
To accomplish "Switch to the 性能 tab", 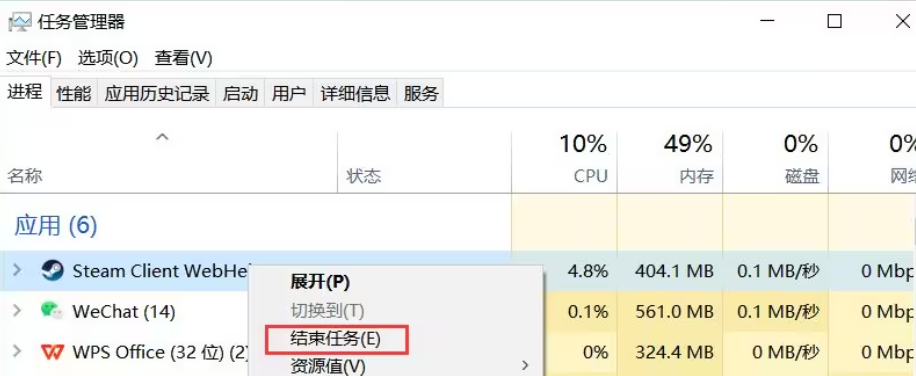I will pos(74,93).
